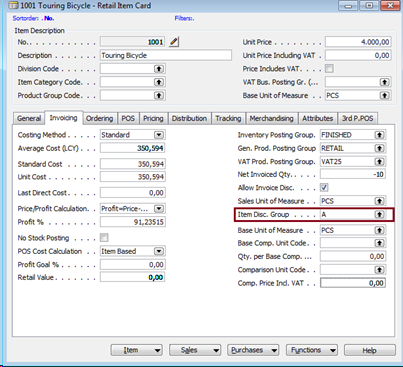Click the window icon in title bar
This screenshot has width=403, height=367.
pos(13,6)
